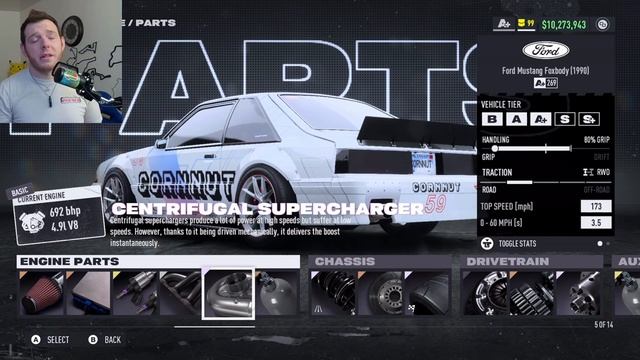Select vehicle tier A
Image resolution: width=640 pixels, height=360 pixels.
click(516, 119)
